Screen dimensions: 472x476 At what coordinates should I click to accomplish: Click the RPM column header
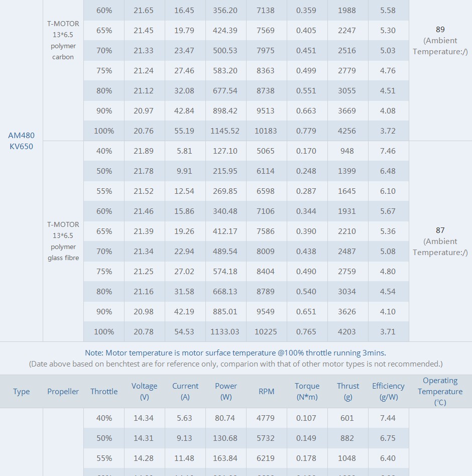tap(266, 391)
